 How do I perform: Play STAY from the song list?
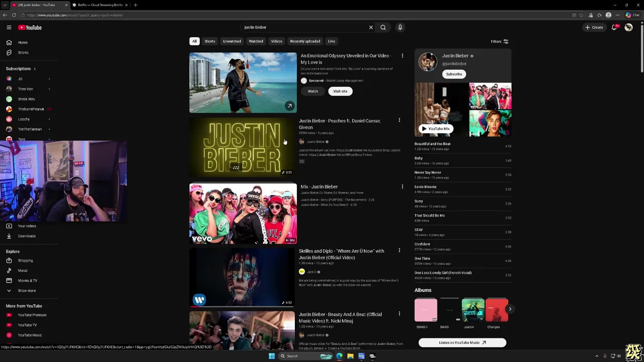pyautogui.click(x=463, y=232)
